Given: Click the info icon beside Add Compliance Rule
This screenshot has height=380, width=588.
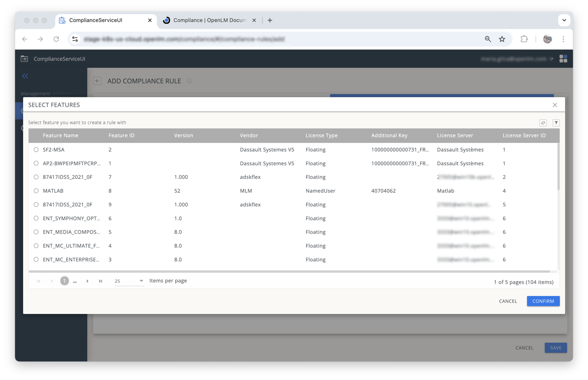Looking at the screenshot, I should pyautogui.click(x=189, y=81).
